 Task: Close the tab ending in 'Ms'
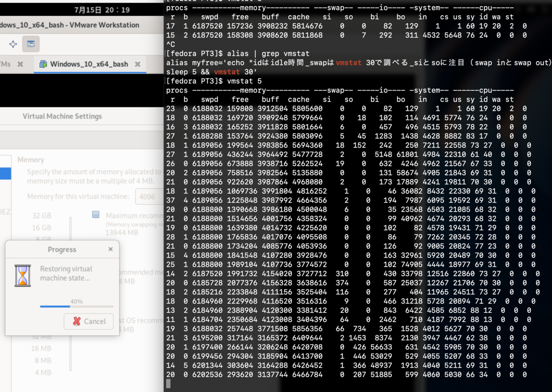(x=20, y=64)
